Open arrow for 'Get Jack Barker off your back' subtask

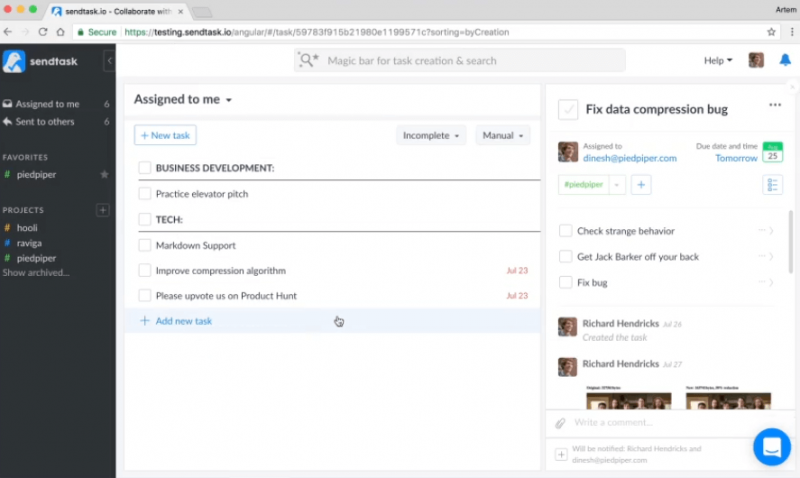771,257
